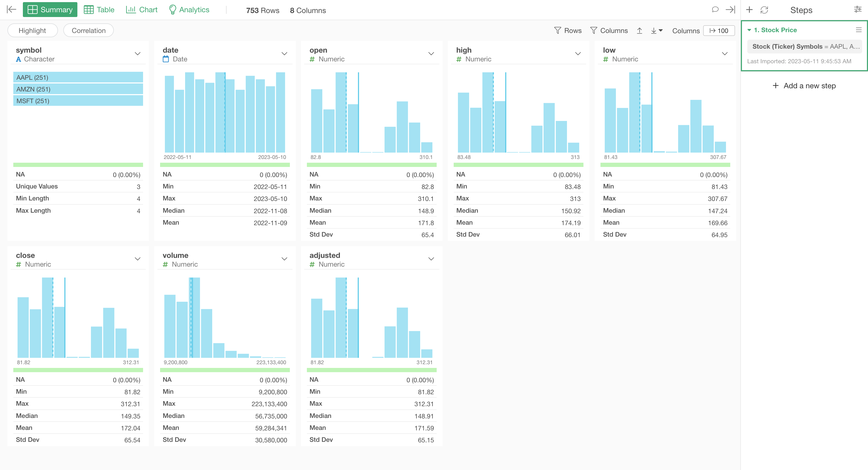Viewport: 868px width, 470px height.
Task: Click volume Max value 223,133,400
Action: [269, 404]
